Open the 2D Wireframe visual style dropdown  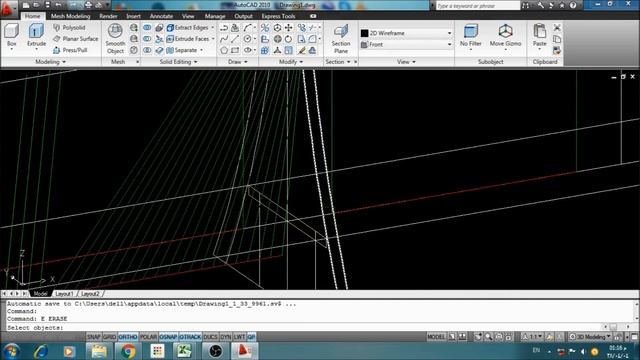coord(407,33)
